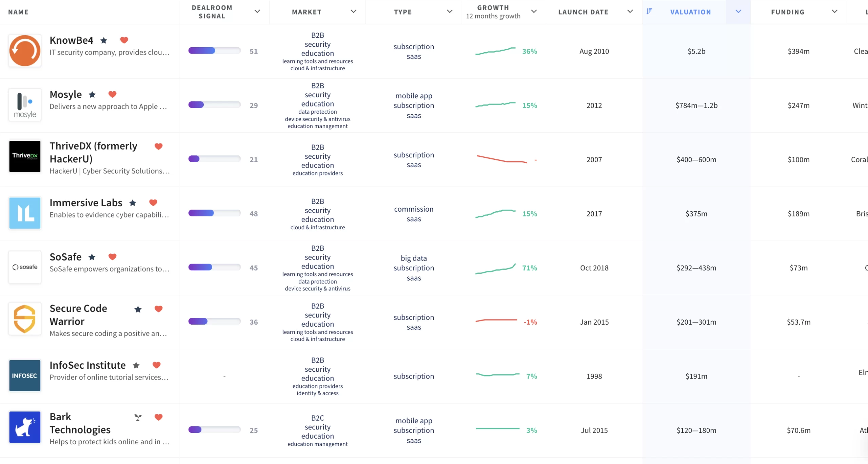This screenshot has height=464, width=868.
Task: Click the $784m—1.2b valuation cell
Action: point(696,105)
